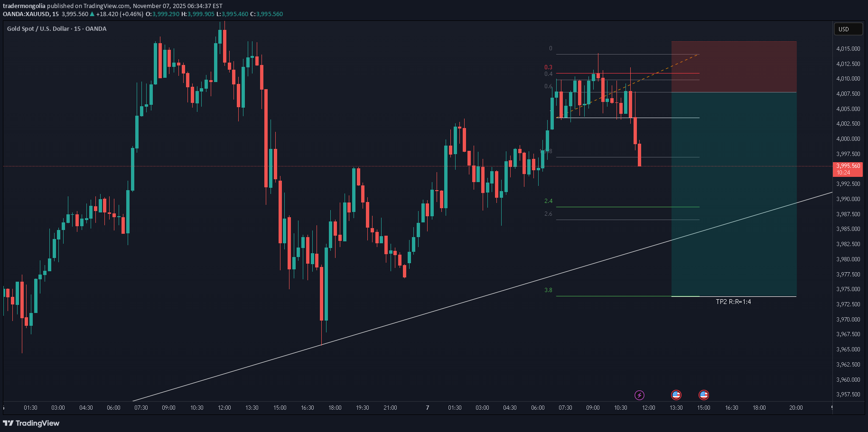Select the green take-profit zone of short position
The height and width of the screenshot is (432, 868).
point(734,194)
